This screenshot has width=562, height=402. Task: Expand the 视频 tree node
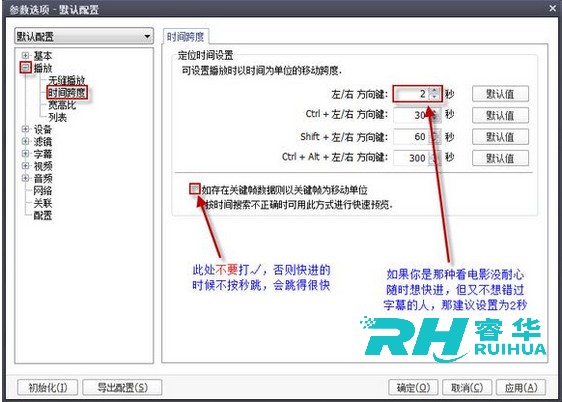coord(25,166)
